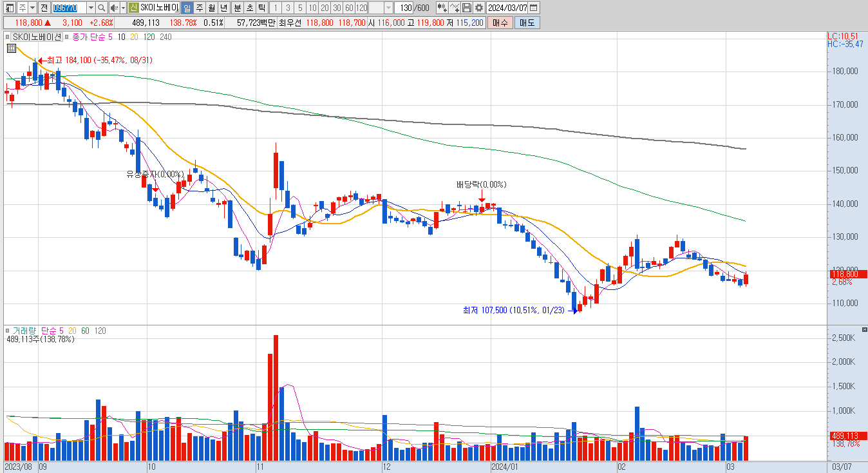This screenshot has height=473, width=868.
Task: Click the panel toggle icon at toolbar start
Action: pyautogui.click(x=10, y=8)
